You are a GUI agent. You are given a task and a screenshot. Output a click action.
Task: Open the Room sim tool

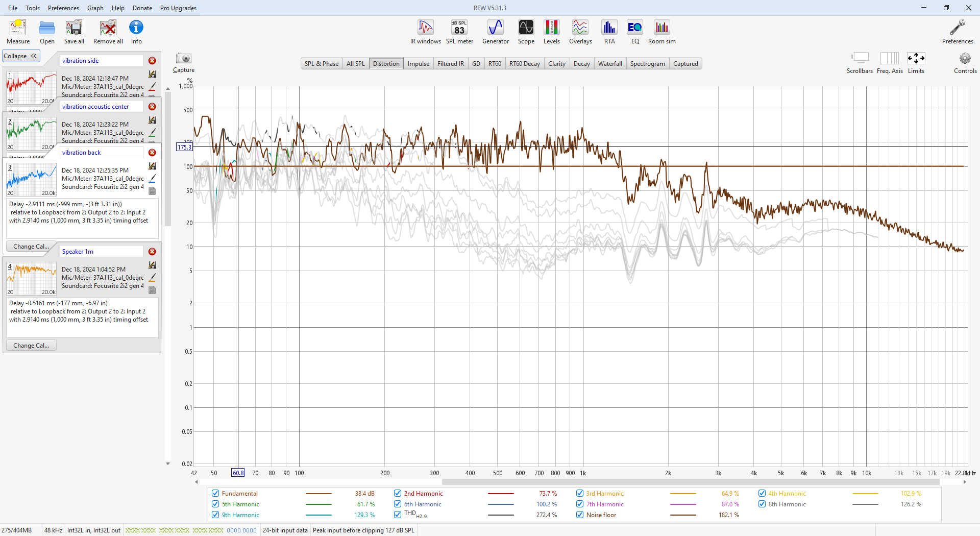coord(662,28)
